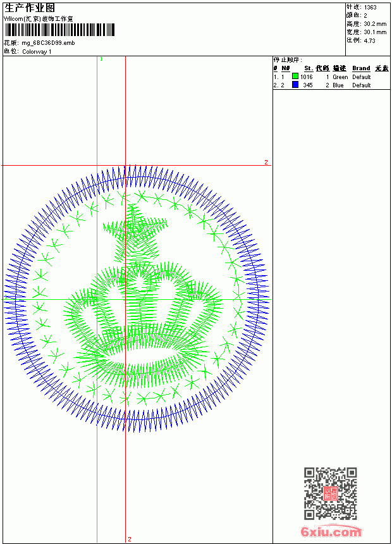Click the blue color swatch in stop sequence
Screen dimensions: 392x544
(x=295, y=85)
